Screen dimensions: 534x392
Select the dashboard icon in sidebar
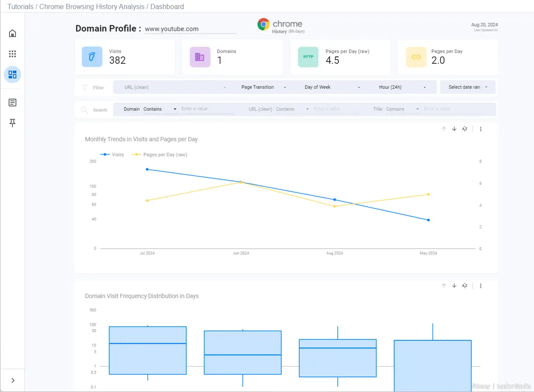coord(12,75)
